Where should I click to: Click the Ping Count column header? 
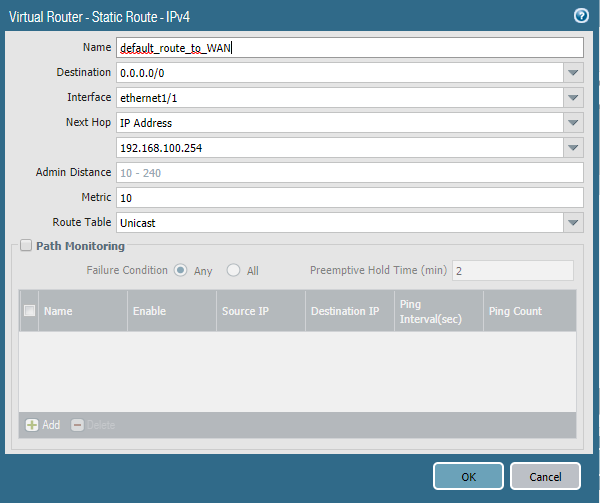tap(530, 311)
